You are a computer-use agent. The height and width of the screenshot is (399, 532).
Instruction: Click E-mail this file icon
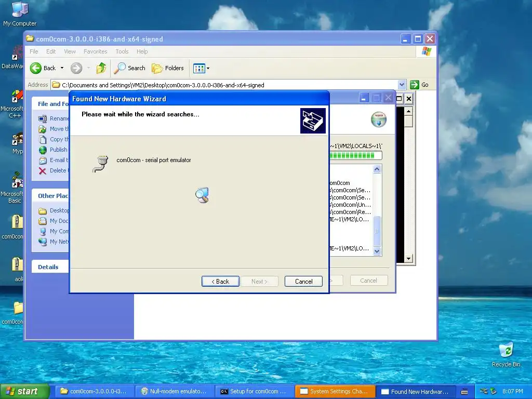(43, 160)
